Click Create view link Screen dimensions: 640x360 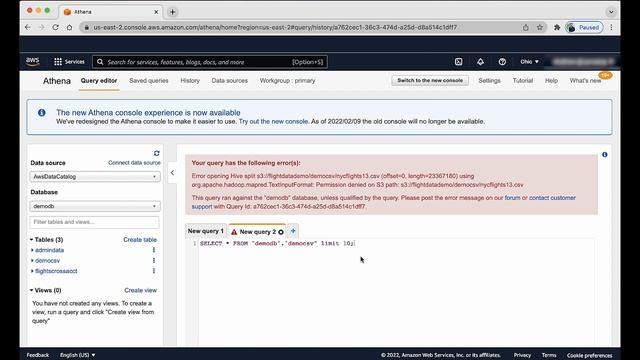140,290
